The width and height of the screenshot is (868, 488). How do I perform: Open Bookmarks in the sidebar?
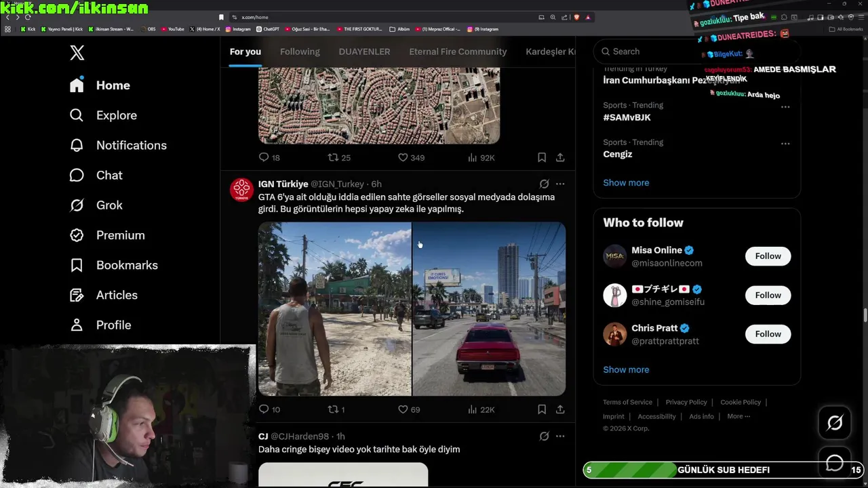[113, 265]
